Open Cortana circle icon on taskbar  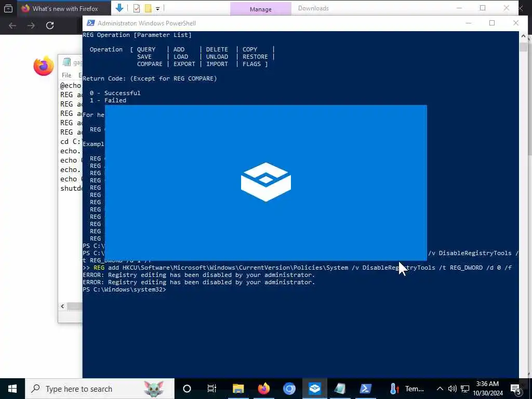pos(187,389)
